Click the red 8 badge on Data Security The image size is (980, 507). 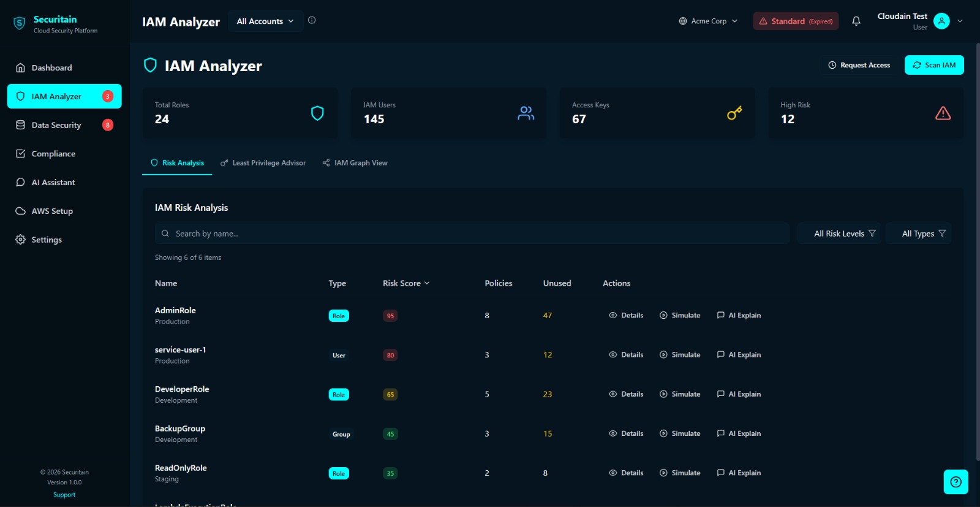(x=108, y=125)
